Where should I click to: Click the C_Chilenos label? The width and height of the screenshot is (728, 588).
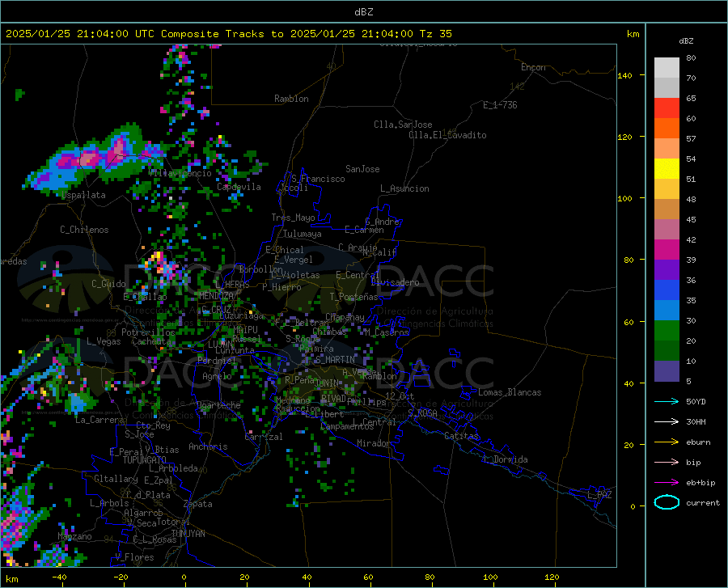[x=84, y=229]
